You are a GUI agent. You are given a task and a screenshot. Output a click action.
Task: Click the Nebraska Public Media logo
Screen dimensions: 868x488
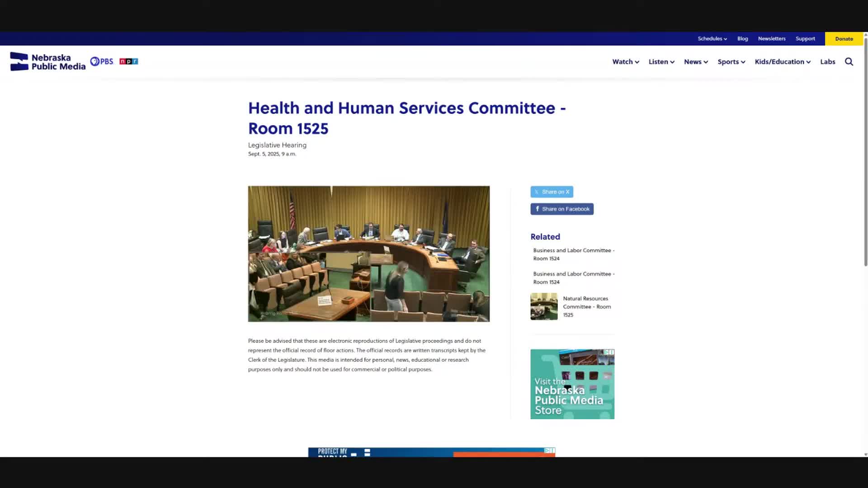coord(48,62)
